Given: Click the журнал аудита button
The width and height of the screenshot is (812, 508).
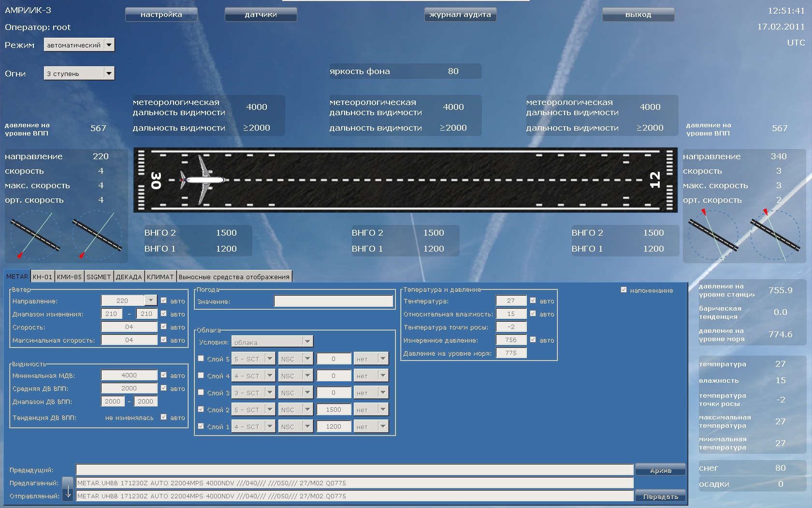Looking at the screenshot, I should tap(460, 15).
